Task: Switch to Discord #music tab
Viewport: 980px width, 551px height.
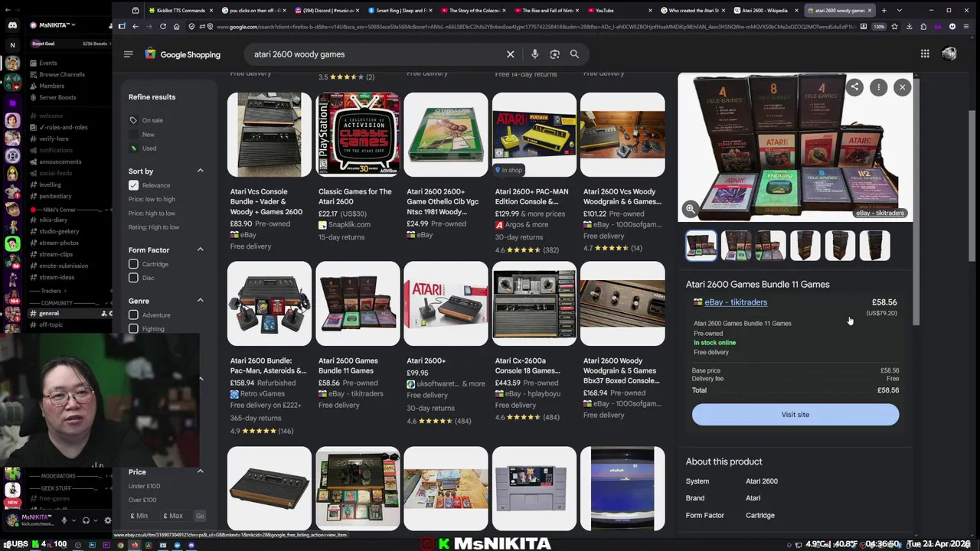Action: 325,11
